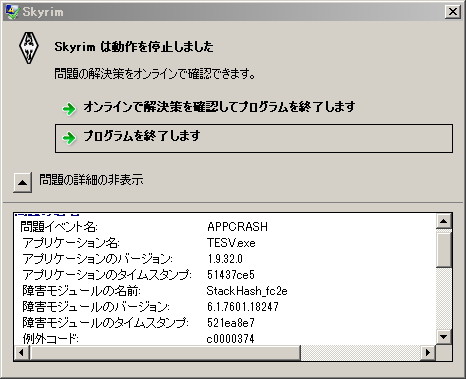Click the 問題の詳細の非表示 label
This screenshot has width=466, height=379.
[91, 180]
